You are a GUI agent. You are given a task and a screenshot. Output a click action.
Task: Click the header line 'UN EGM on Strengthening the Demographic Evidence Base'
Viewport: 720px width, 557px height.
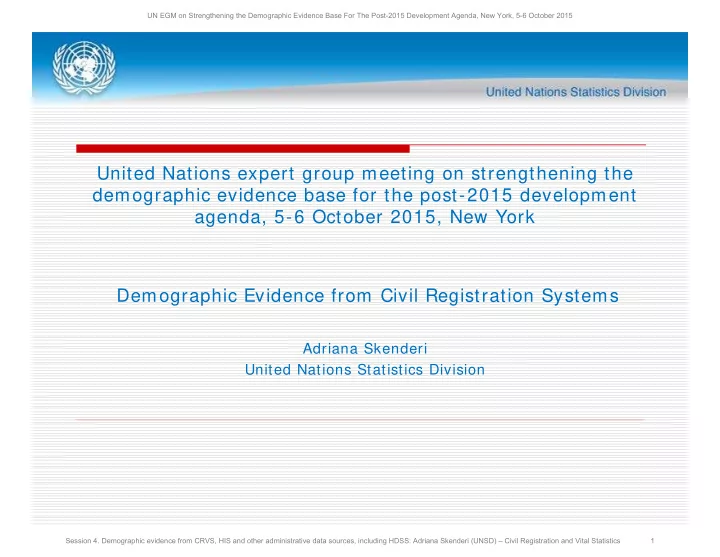pos(360,16)
